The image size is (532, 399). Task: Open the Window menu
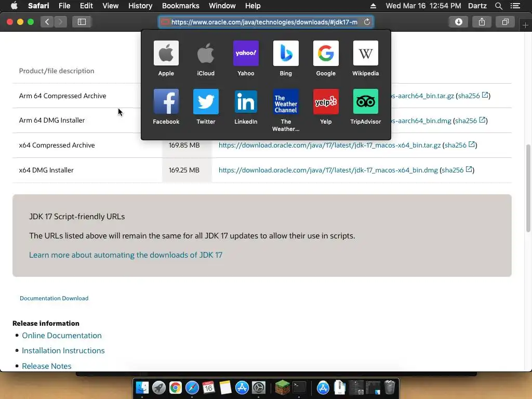pos(222,6)
